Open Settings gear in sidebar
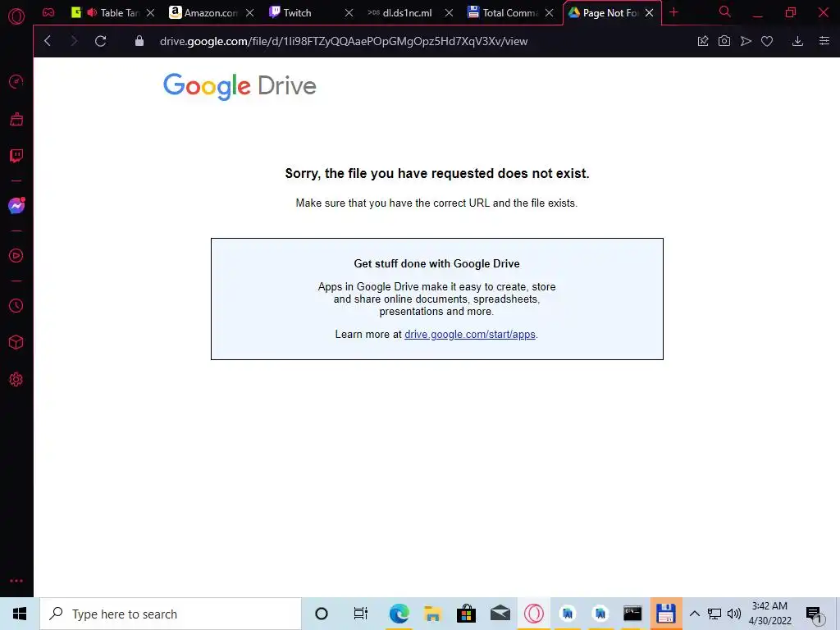Image resolution: width=840 pixels, height=630 pixels. coord(16,379)
